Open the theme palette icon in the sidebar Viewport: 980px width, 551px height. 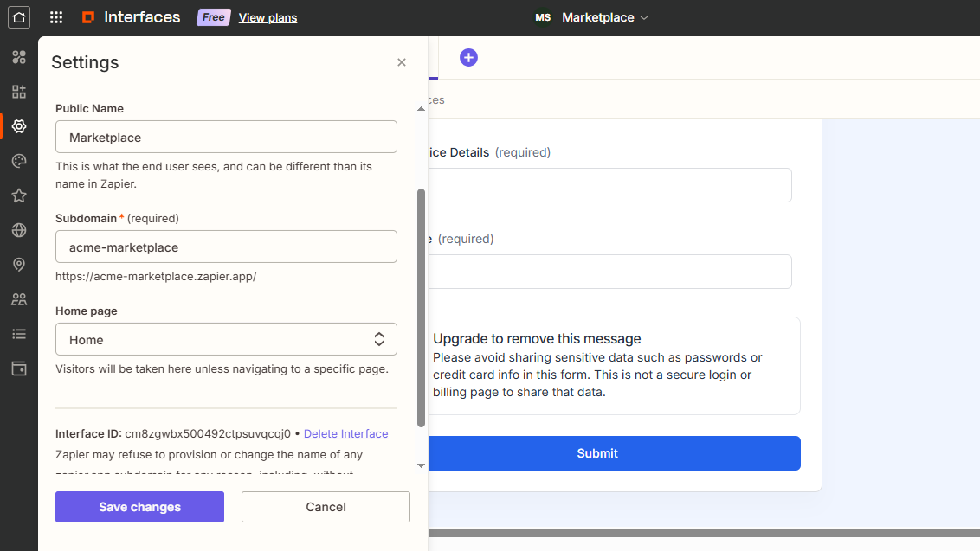point(18,161)
